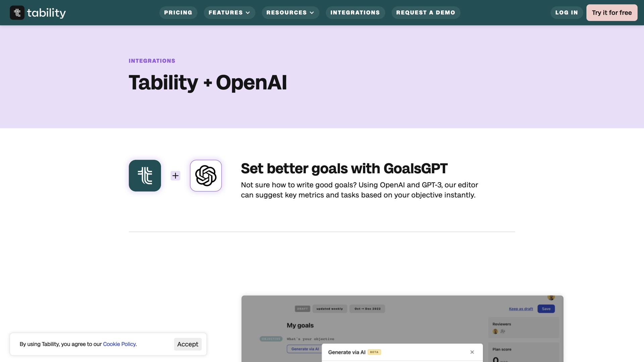The height and width of the screenshot is (362, 644).
Task: Accept the cookie policy
Action: 187,344
